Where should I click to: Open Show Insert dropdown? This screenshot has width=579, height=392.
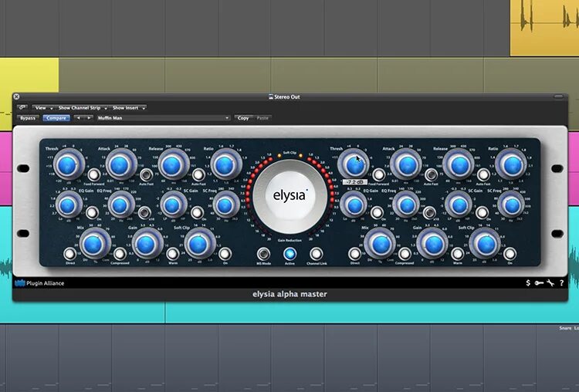[x=128, y=108]
